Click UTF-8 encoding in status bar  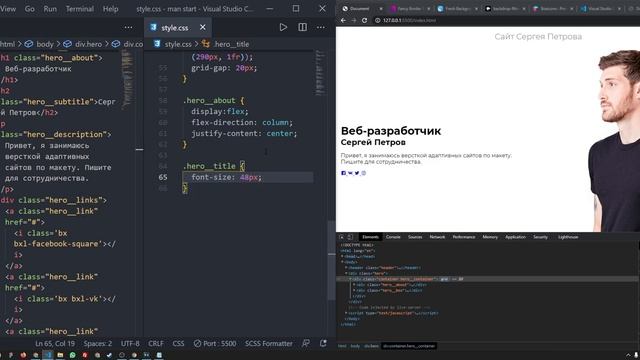130,344
